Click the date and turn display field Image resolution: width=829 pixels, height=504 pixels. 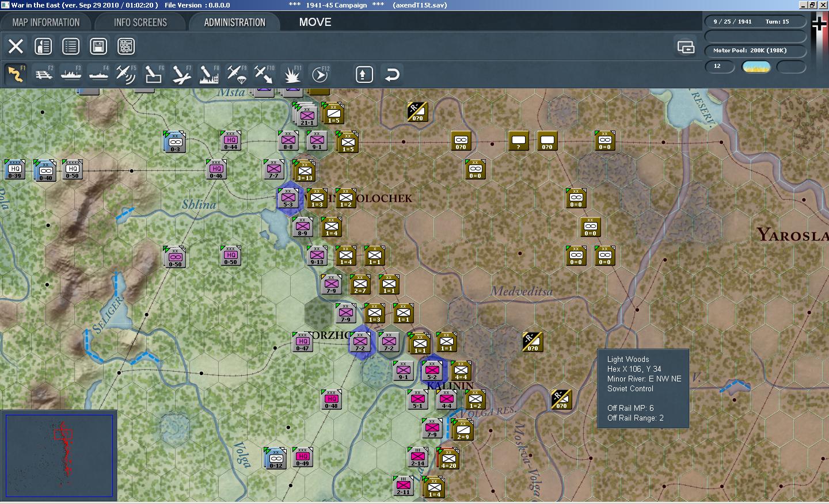755,22
